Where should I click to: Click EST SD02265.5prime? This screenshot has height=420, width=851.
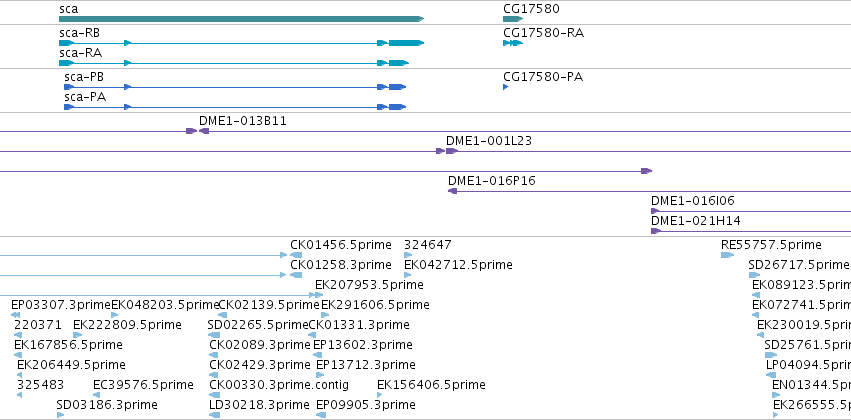click(x=258, y=325)
